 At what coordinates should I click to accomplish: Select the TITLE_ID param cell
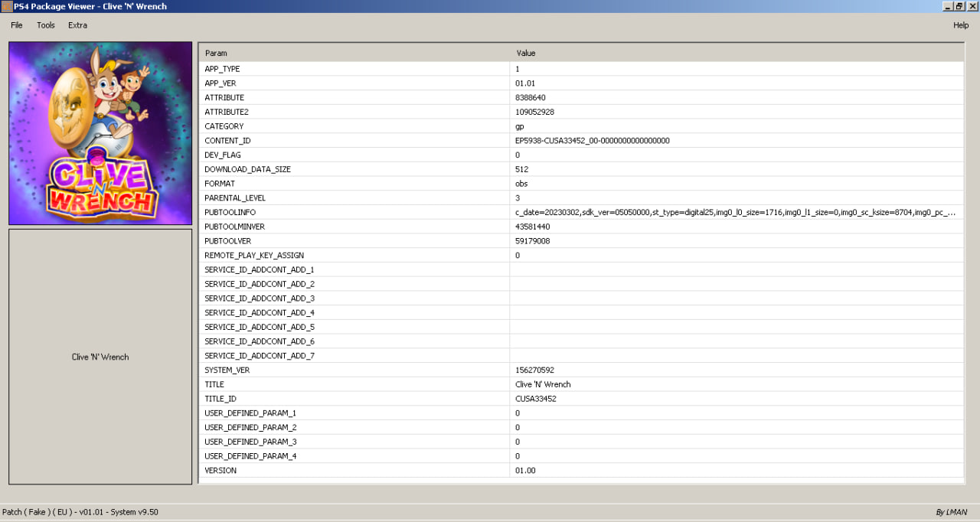[354, 399]
